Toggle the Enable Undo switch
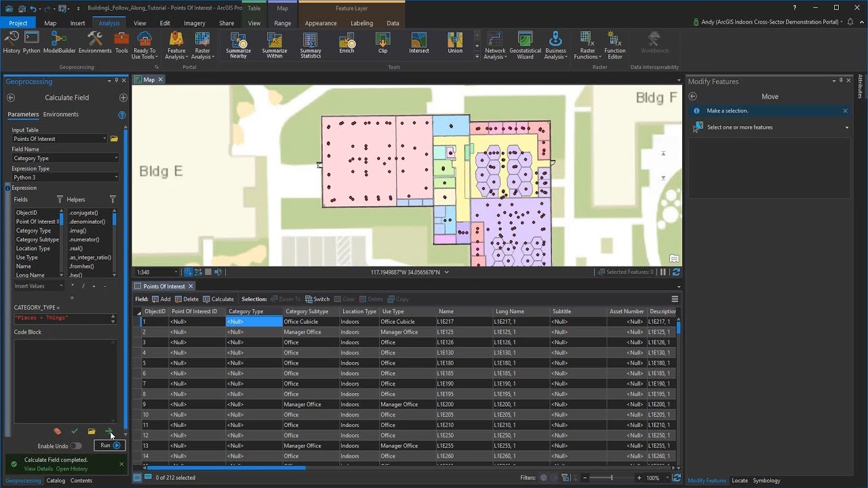 [76, 446]
